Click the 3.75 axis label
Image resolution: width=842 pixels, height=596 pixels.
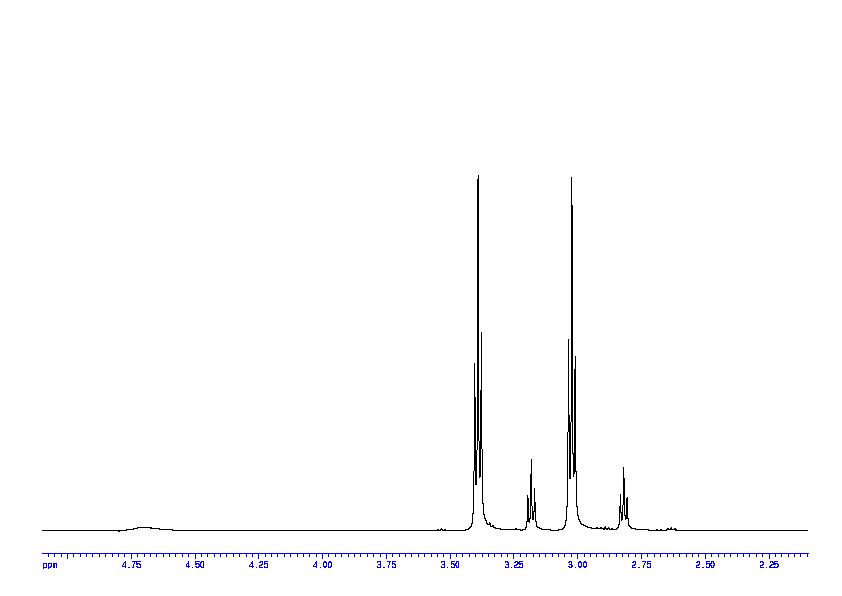coord(386,565)
